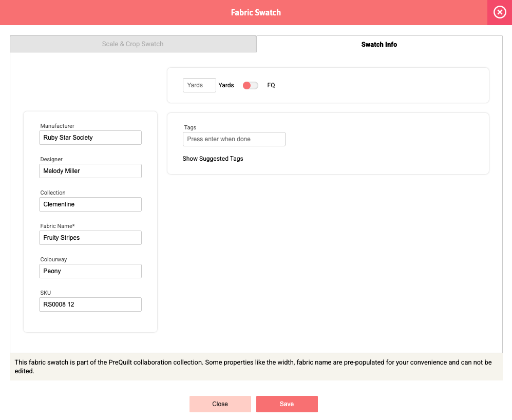Click the Designer field showing Melody Miller
The image size is (512, 420).
[90, 171]
